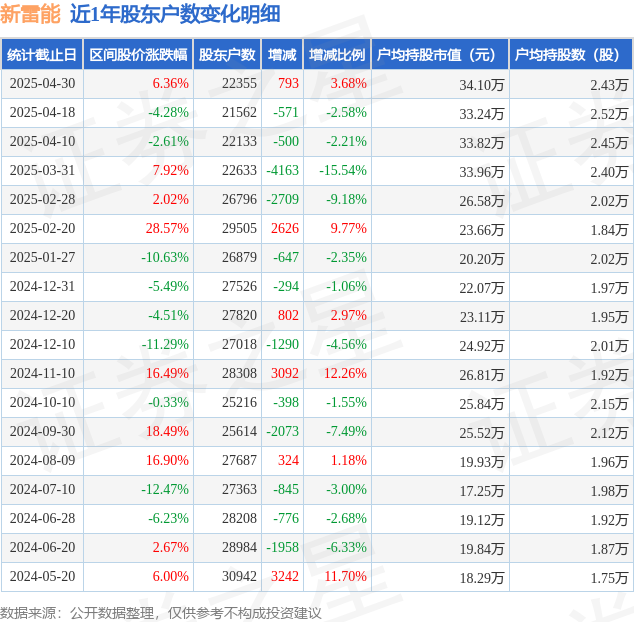Viewport: 634px width, 622px height.
Task: Select the date cell 2025-03-31
Action: pos(42,171)
